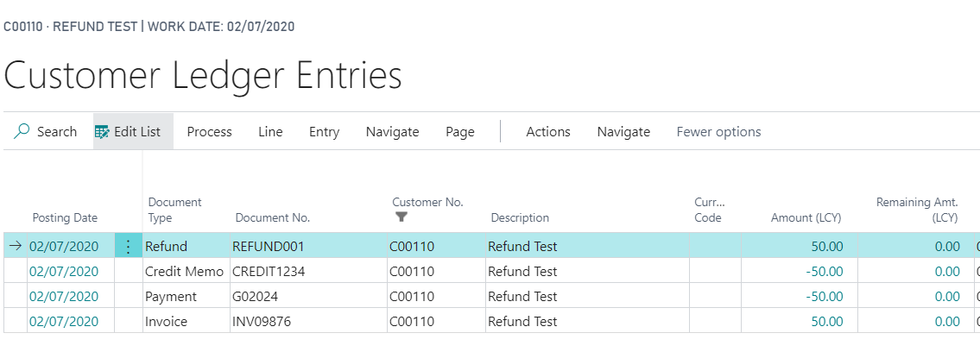Click customer number C00110 in Refund row
The image size is (980, 352).
tap(411, 246)
